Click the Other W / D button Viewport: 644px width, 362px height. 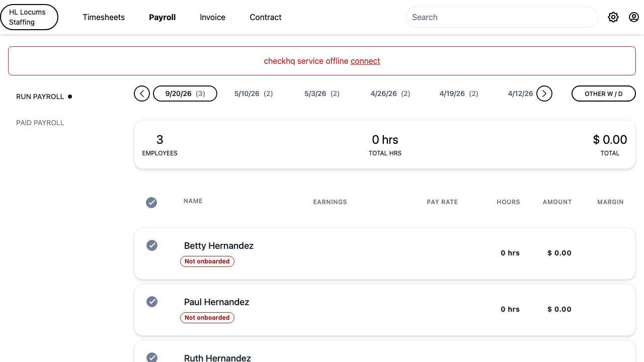click(x=604, y=94)
